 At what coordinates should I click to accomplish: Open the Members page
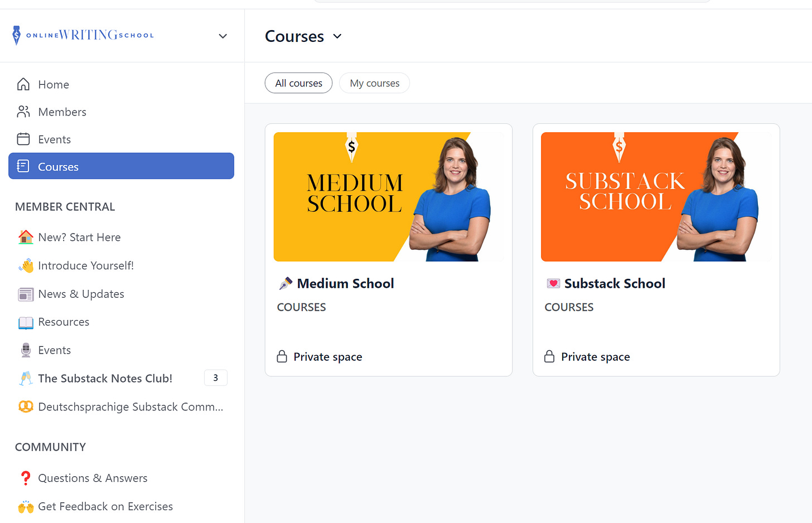pos(62,112)
